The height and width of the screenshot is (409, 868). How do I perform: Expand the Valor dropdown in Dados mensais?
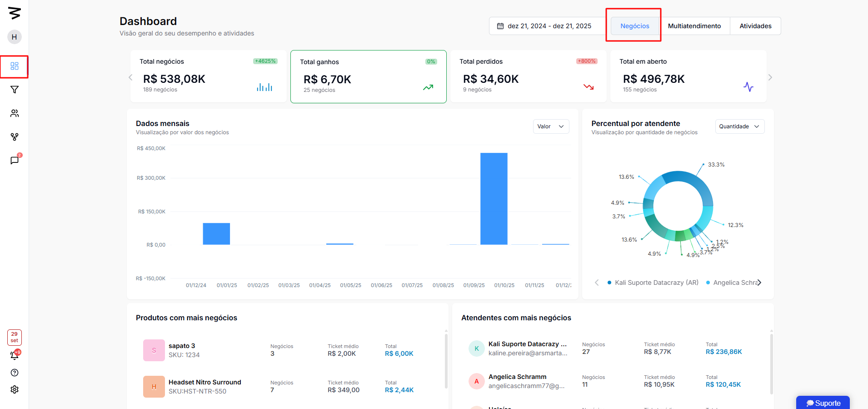pyautogui.click(x=551, y=126)
